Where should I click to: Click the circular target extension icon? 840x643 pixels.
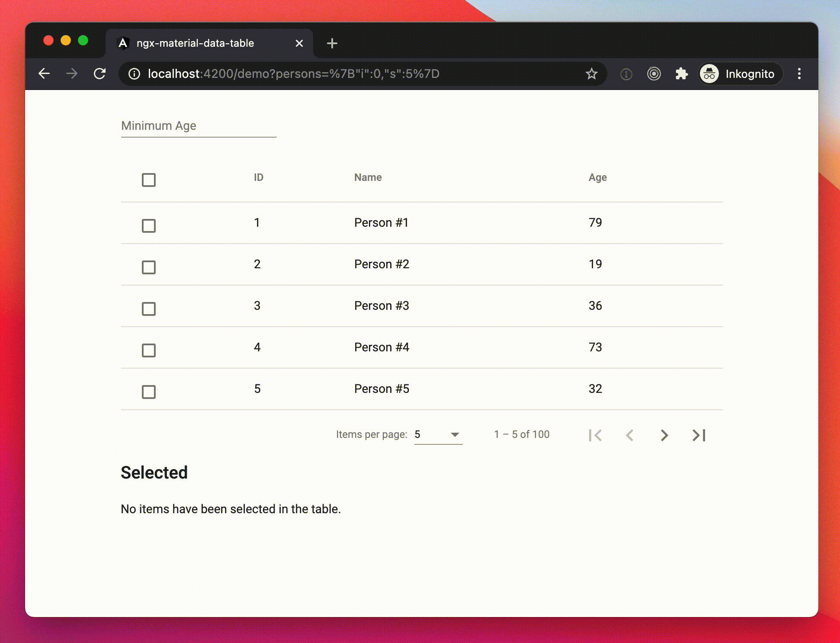pyautogui.click(x=654, y=74)
